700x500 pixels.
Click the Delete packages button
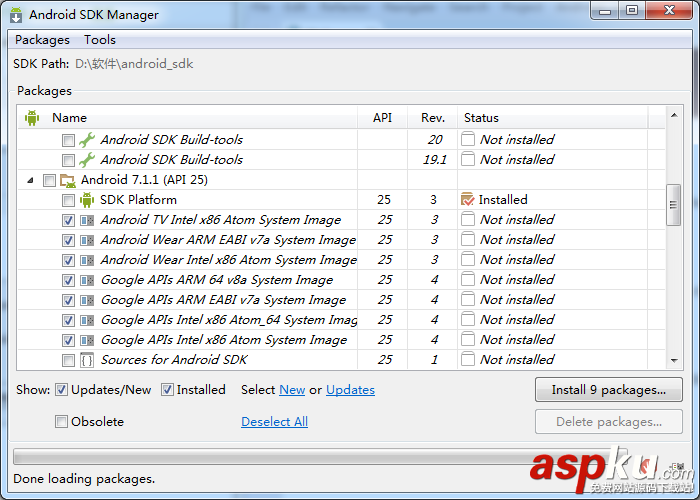608,421
